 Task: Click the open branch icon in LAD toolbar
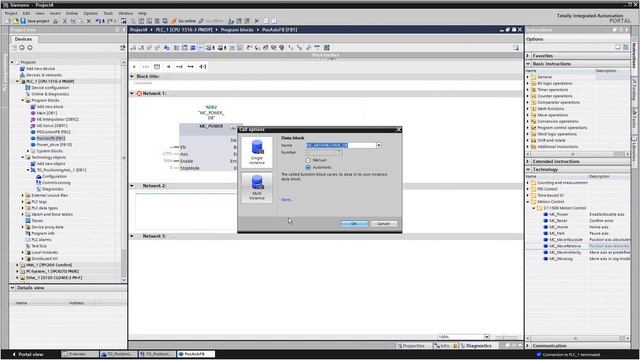(x=179, y=67)
